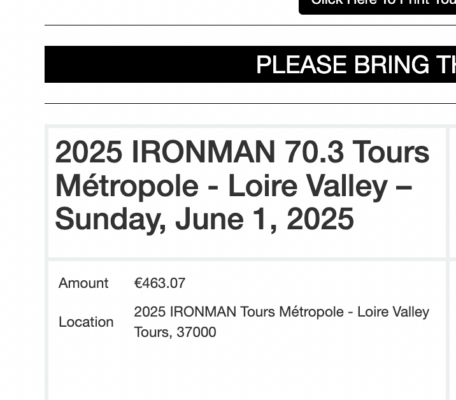Click the word PLEASE in the banner
The image size is (456, 400).
pyautogui.click(x=302, y=64)
